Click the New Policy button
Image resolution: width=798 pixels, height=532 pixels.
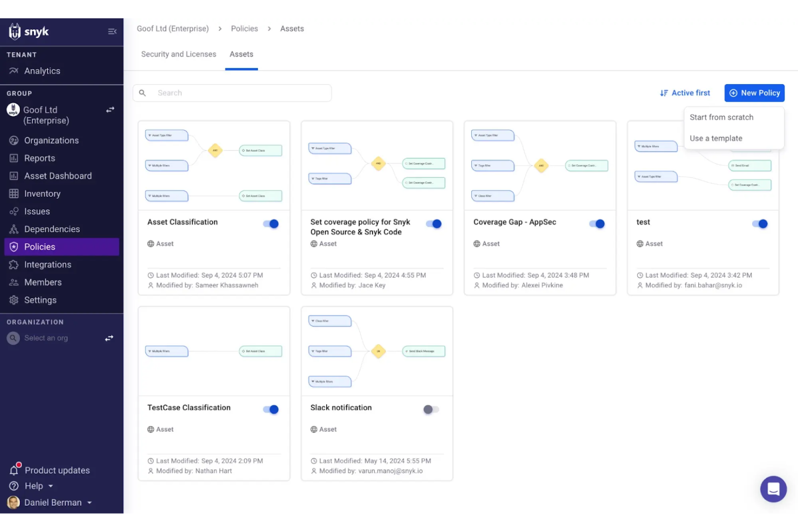754,93
